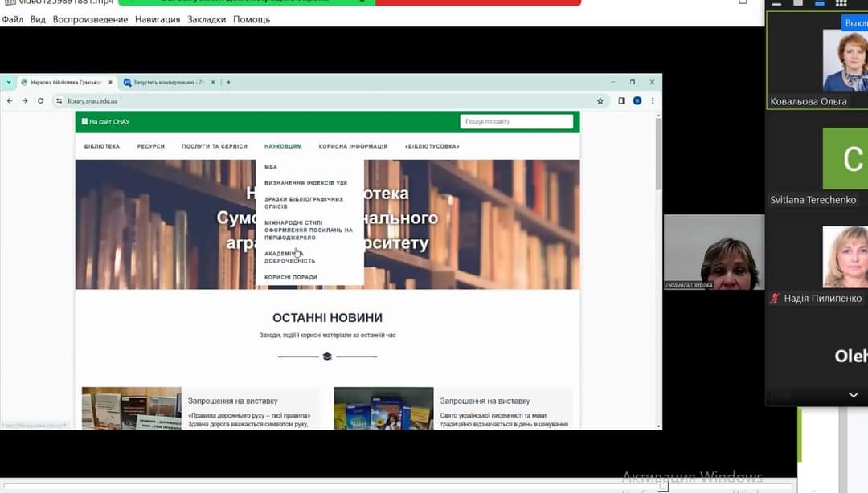Open the Вид menu
This screenshot has height=493, width=868.
(x=38, y=19)
